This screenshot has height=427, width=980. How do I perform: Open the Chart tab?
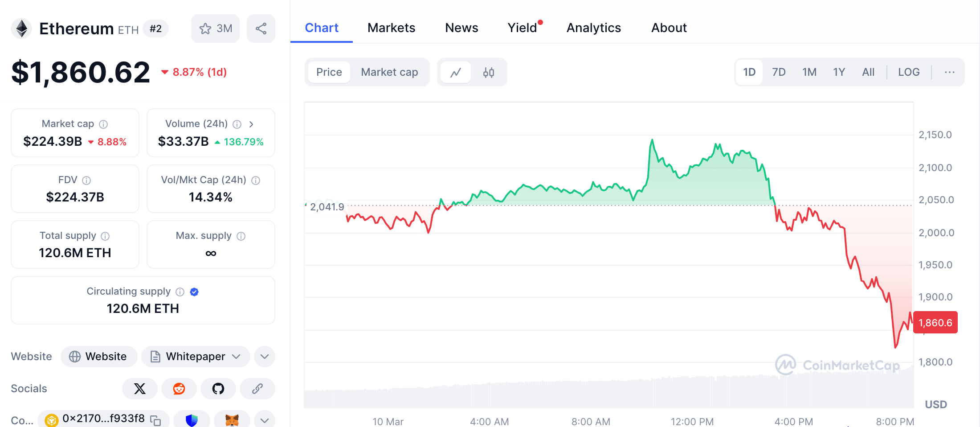click(x=322, y=28)
